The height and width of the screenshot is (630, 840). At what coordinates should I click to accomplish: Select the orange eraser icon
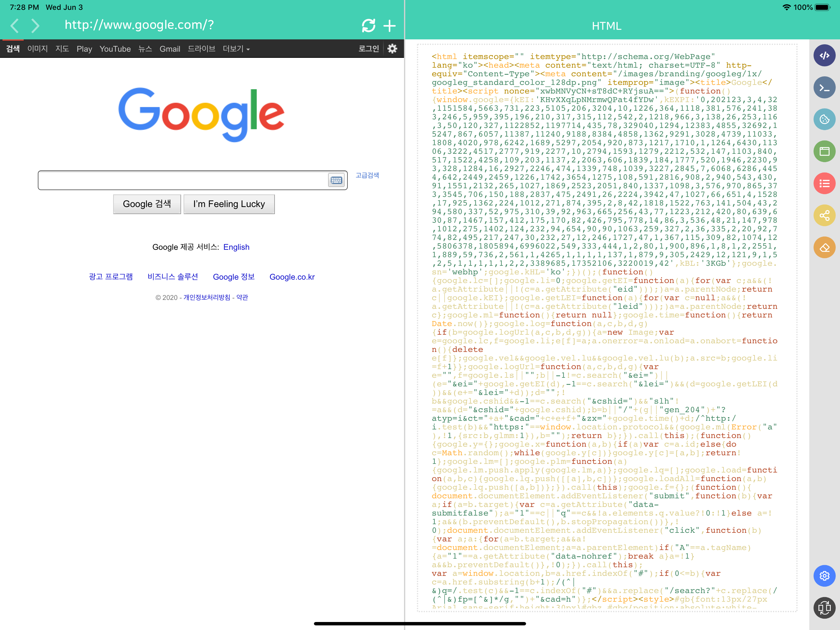tap(824, 247)
